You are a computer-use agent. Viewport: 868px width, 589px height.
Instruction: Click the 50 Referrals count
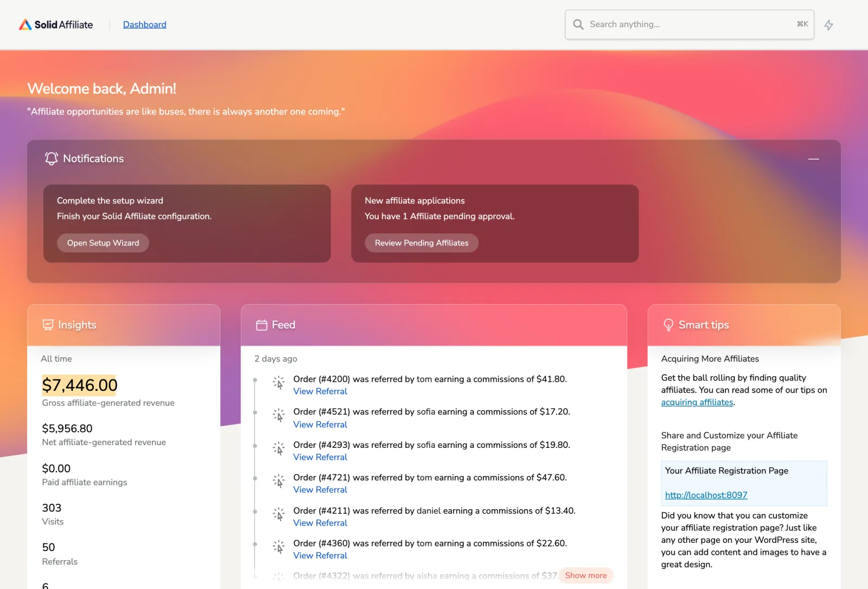48,547
